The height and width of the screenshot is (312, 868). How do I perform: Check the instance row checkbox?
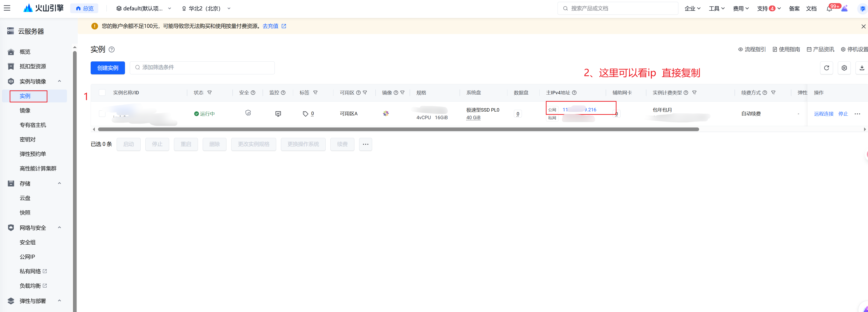[x=102, y=114]
